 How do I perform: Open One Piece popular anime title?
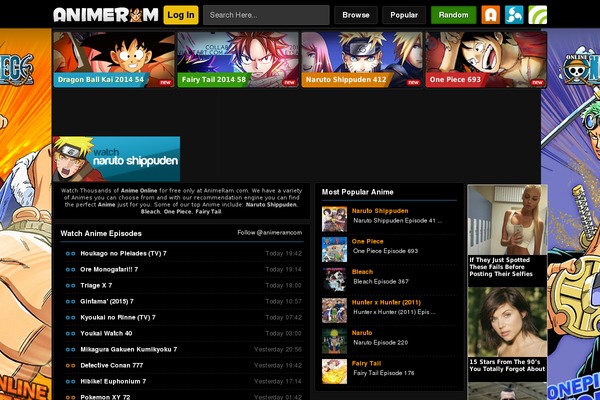click(x=367, y=242)
